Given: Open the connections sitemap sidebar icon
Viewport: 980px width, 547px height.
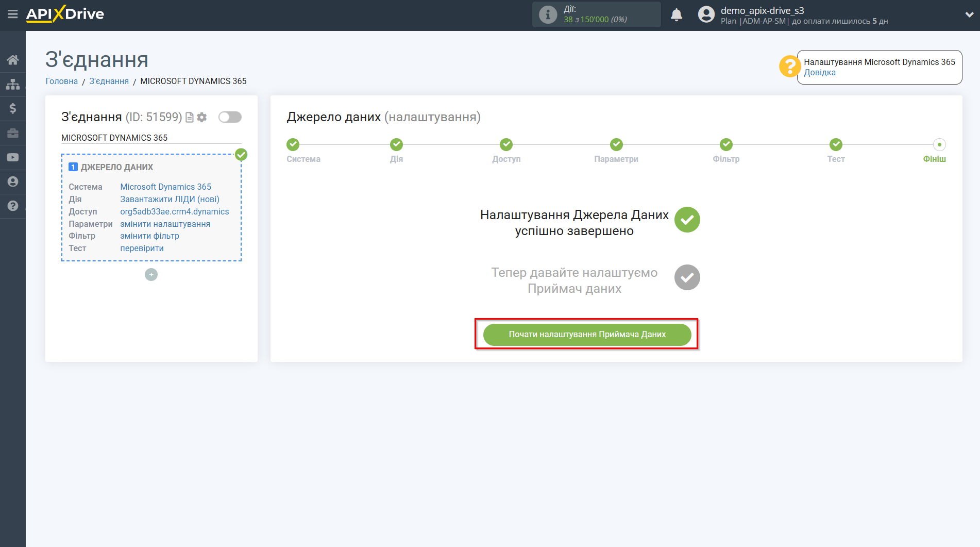Looking at the screenshot, I should coord(13,84).
